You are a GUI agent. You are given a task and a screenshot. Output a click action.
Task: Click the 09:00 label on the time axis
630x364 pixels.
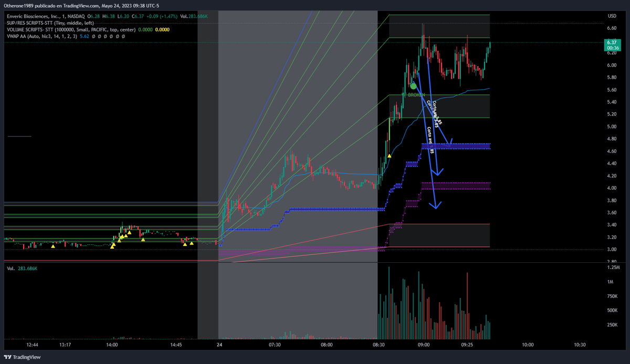point(423,345)
